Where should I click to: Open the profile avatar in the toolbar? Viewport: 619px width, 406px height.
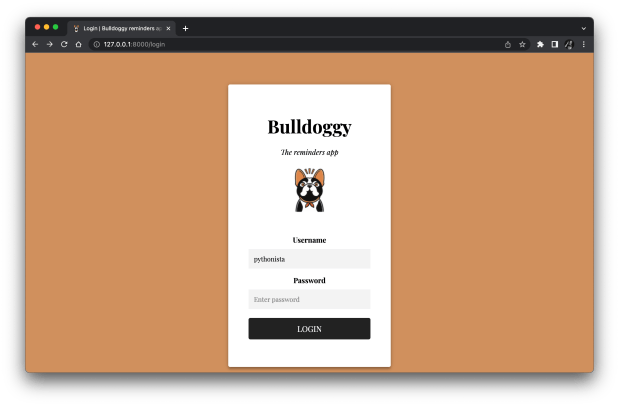568,44
